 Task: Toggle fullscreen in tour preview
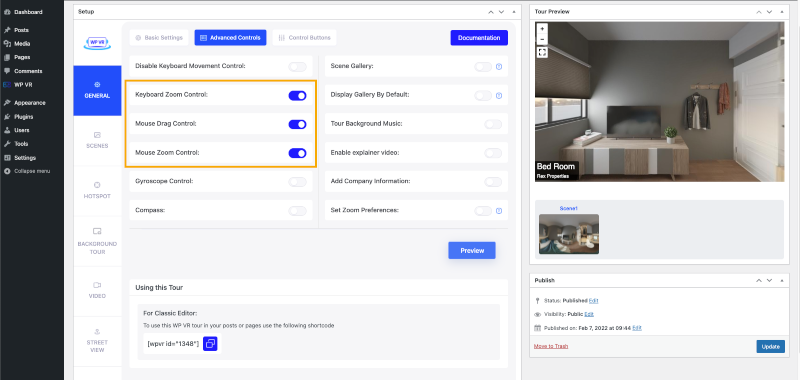[x=542, y=52]
